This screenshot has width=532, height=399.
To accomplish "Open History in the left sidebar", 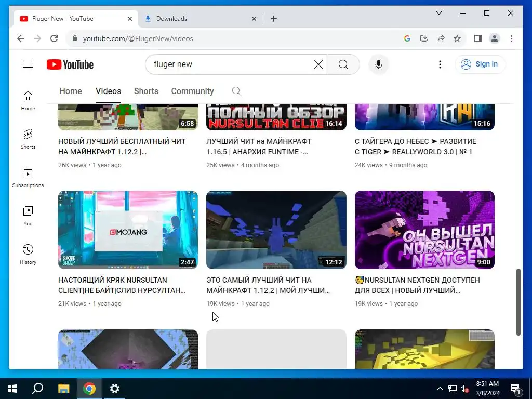I will [28, 255].
